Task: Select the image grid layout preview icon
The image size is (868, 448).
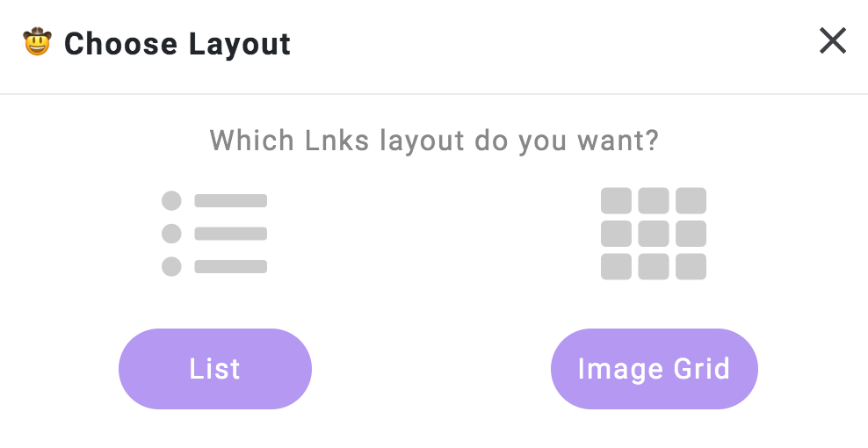Action: point(654,234)
